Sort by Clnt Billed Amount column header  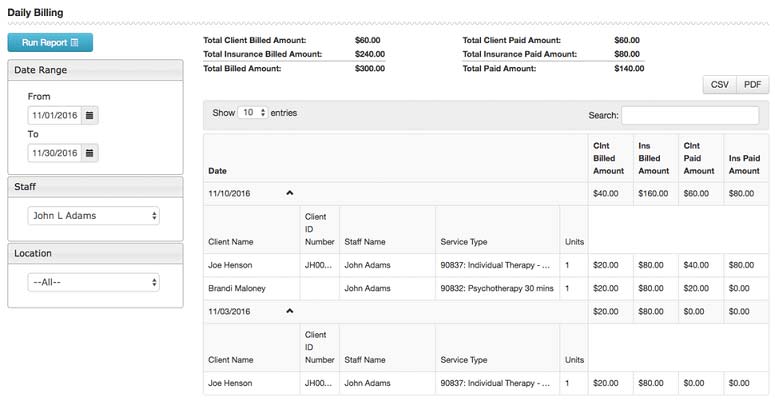click(609, 158)
